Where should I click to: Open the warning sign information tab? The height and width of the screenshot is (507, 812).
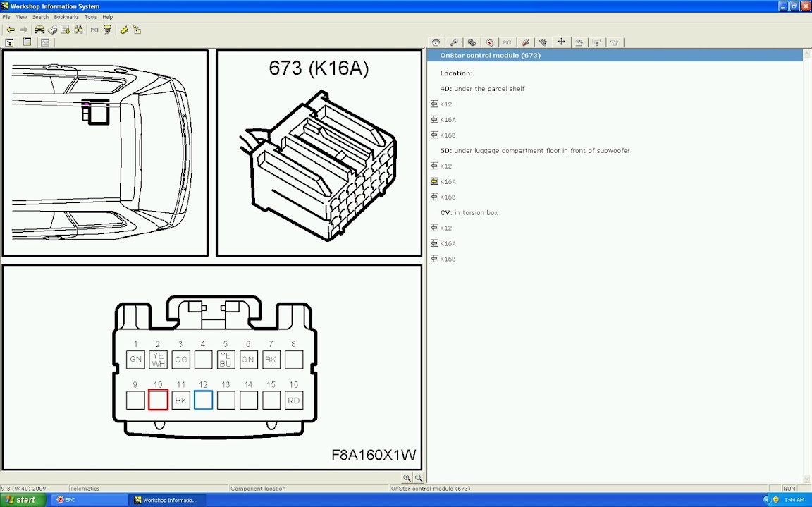(x=596, y=42)
